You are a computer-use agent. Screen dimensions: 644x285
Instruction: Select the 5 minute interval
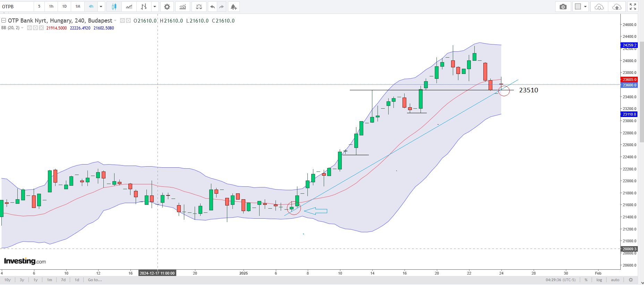click(x=39, y=7)
